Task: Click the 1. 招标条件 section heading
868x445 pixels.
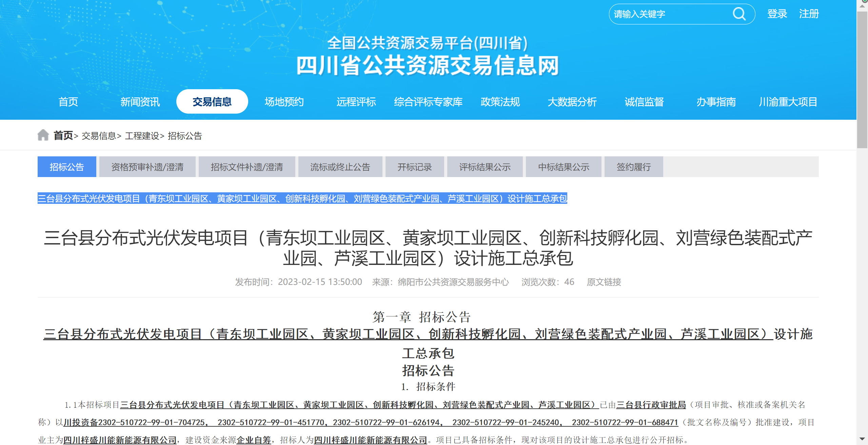Action: coord(428,387)
